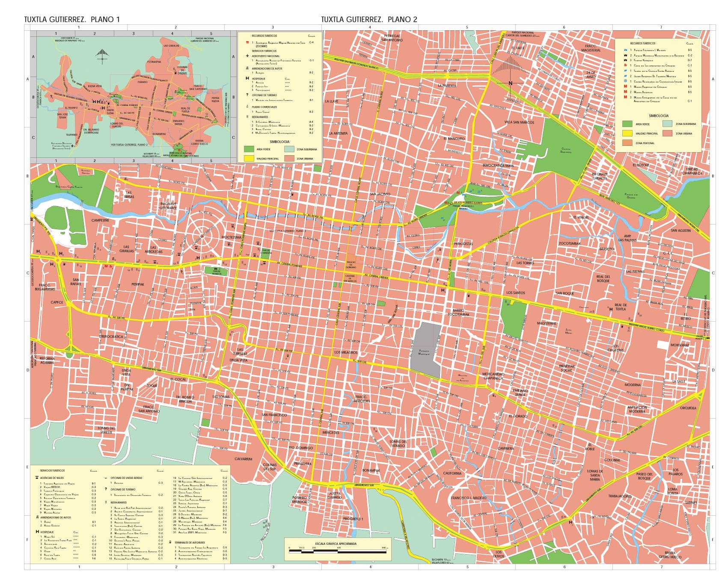Click the Oficinas de Lineas Aereas plane icon
This screenshot has height=582, width=728.
[x=106, y=478]
